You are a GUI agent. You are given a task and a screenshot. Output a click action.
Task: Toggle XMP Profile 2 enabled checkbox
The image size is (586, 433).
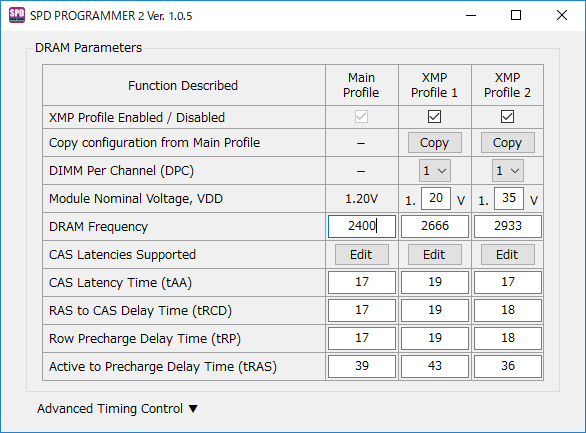[x=507, y=117]
